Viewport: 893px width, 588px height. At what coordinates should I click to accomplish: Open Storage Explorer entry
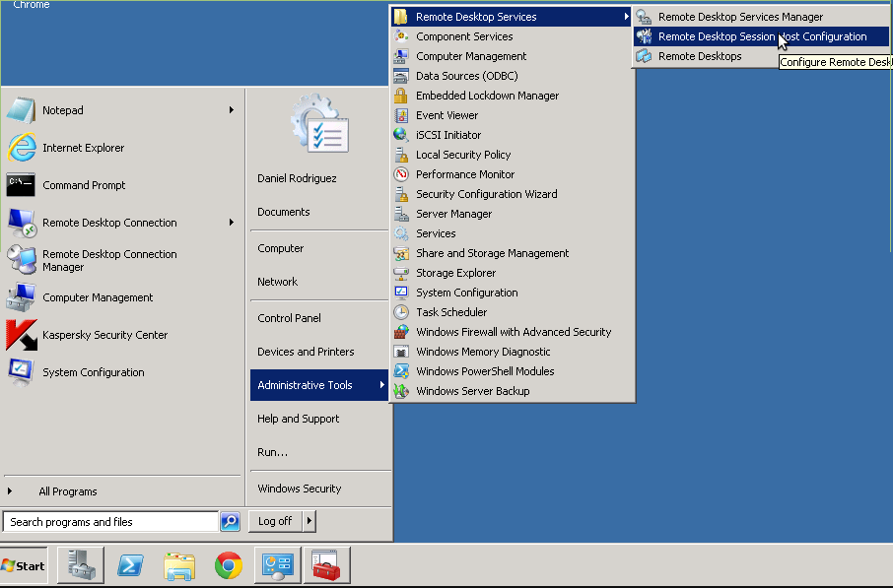pos(512,273)
